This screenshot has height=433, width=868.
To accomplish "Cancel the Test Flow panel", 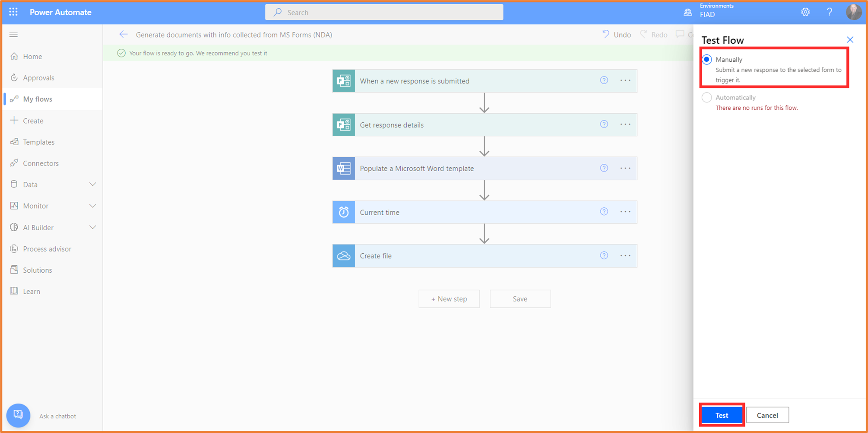I will pyautogui.click(x=767, y=415).
